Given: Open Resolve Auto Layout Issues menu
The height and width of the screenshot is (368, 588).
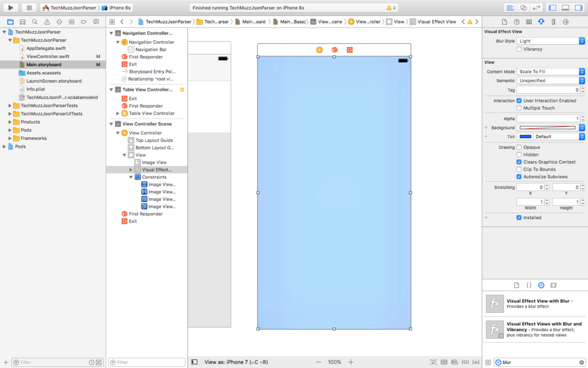Looking at the screenshot, I should 476,362.
